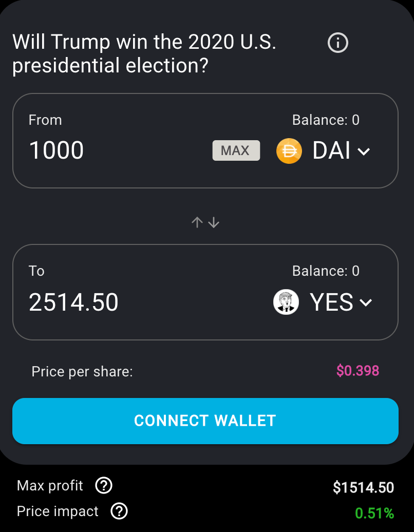This screenshot has height=532, width=414.
Task: Click Balance: 0 in the To box
Action: coord(326,271)
